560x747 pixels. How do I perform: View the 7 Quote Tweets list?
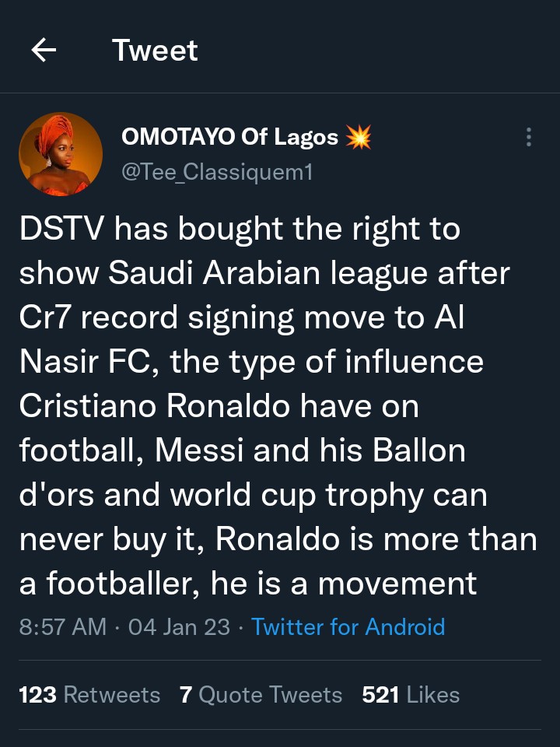[261, 695]
